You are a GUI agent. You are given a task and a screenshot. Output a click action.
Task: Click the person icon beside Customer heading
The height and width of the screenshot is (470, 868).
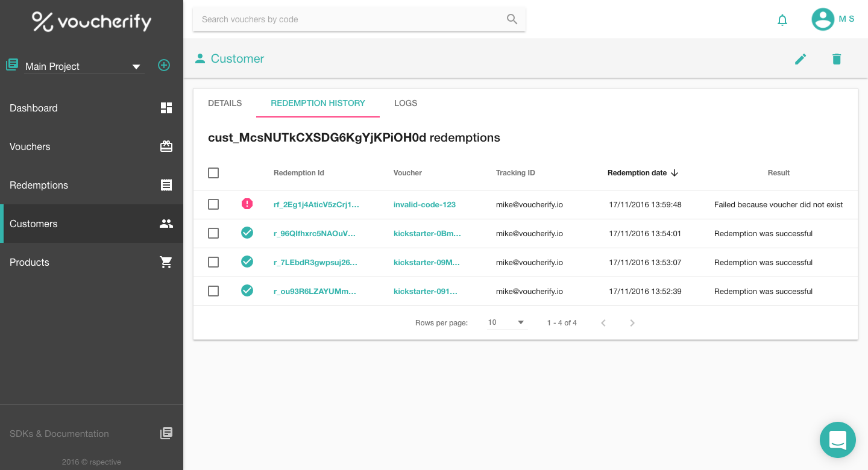tap(200, 58)
